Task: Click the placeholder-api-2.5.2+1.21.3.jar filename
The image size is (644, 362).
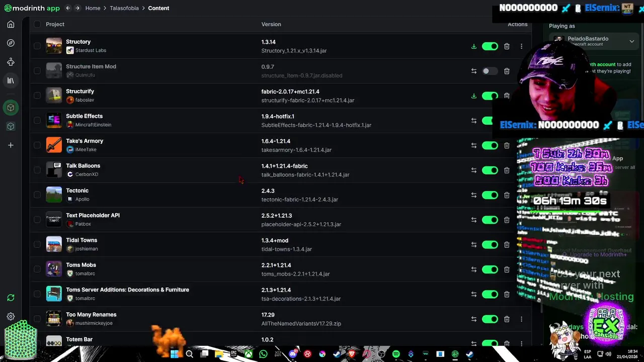Action: pyautogui.click(x=301, y=224)
